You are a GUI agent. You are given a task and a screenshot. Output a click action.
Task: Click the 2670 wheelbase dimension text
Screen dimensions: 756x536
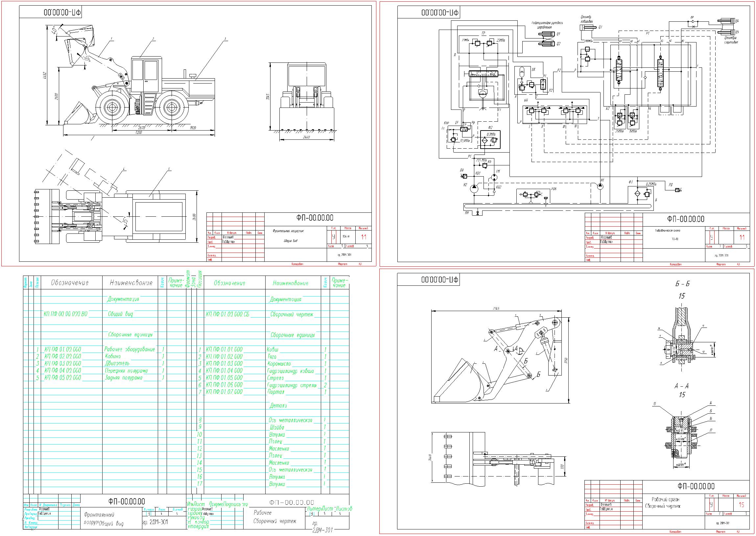pos(141,128)
